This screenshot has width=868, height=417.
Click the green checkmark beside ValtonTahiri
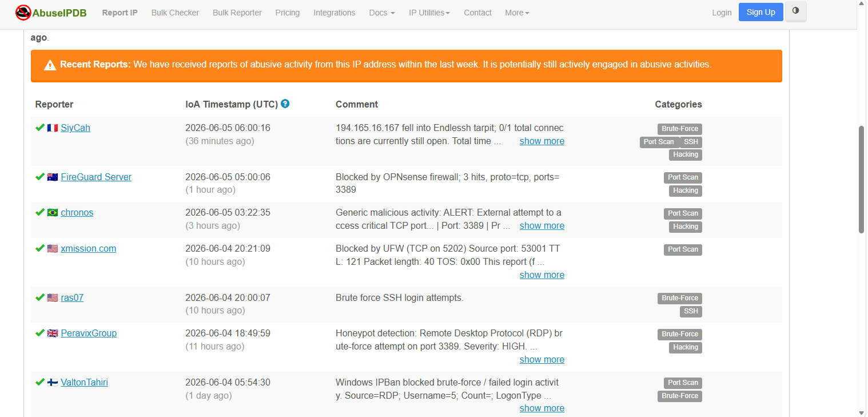click(x=40, y=382)
